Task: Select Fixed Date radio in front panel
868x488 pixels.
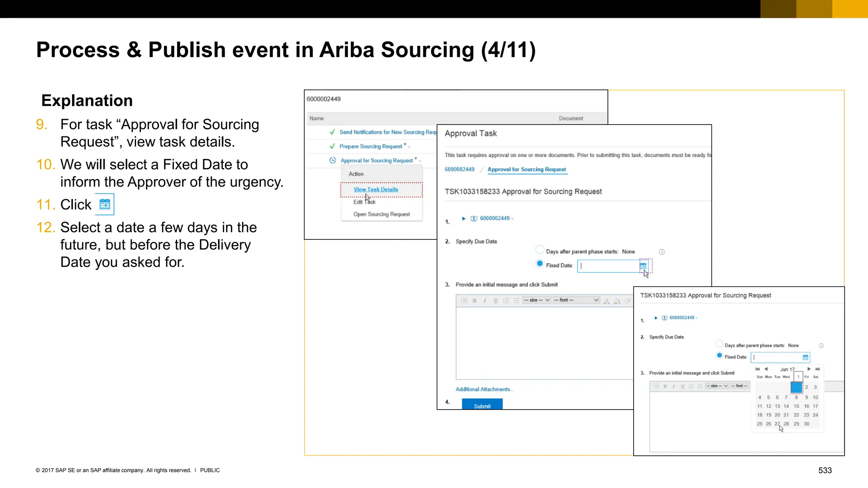Action: coord(719,355)
